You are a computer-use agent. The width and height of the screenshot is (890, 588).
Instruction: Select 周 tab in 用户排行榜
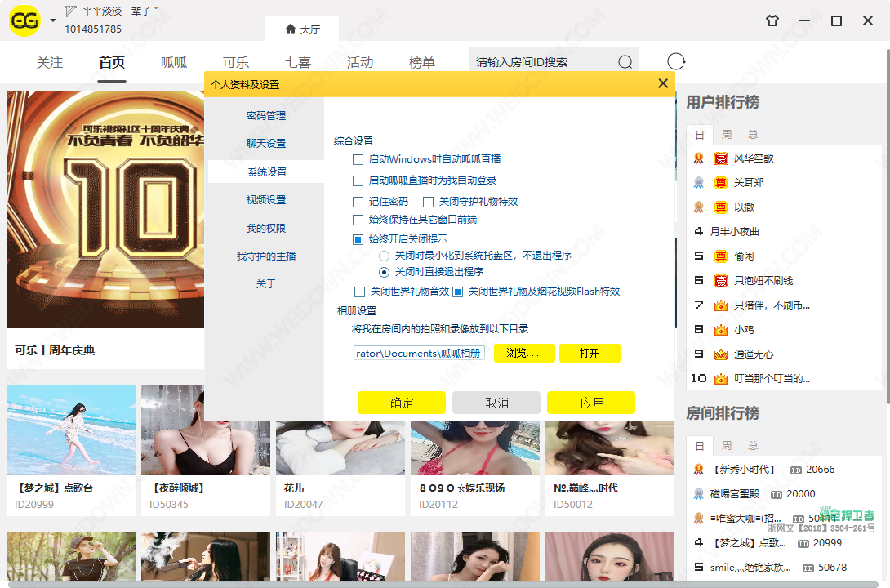point(727,135)
